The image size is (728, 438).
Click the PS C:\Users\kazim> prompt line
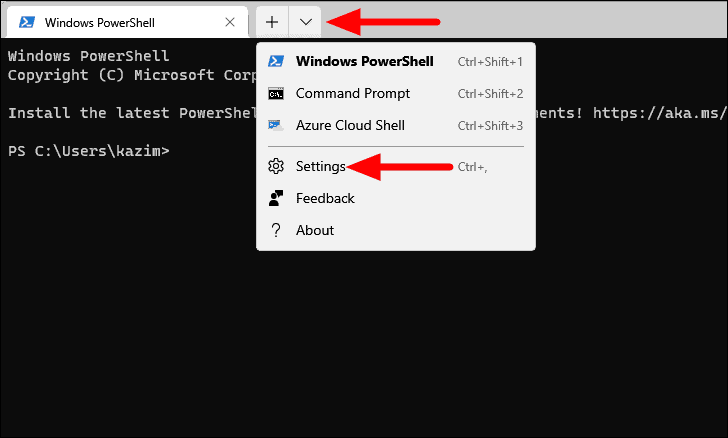pyautogui.click(x=89, y=151)
